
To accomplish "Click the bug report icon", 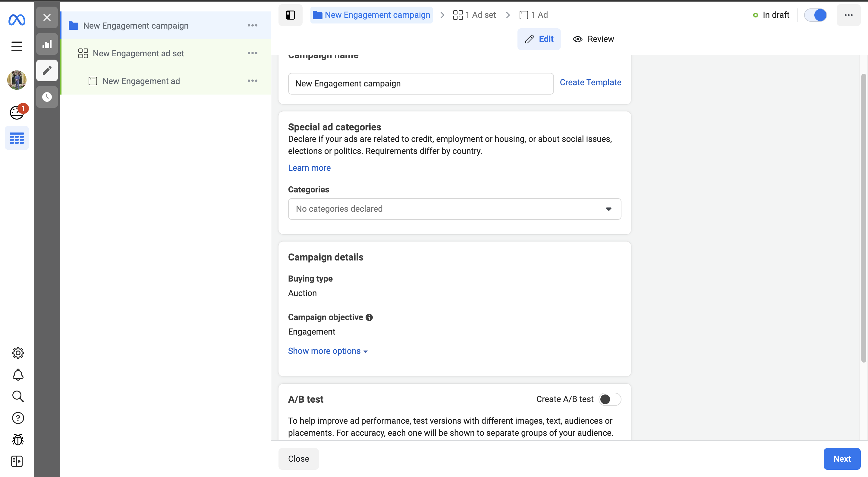I will (x=18, y=439).
